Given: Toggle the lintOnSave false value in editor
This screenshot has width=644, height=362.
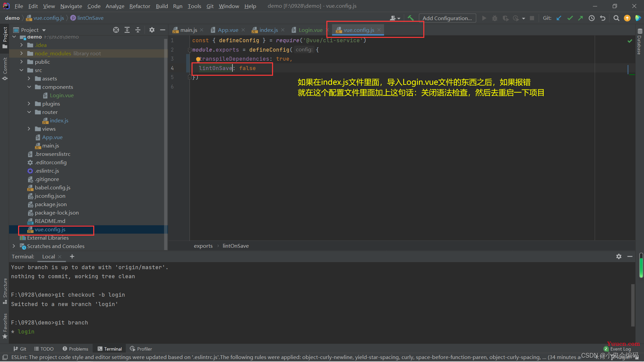Looking at the screenshot, I should 247,68.
